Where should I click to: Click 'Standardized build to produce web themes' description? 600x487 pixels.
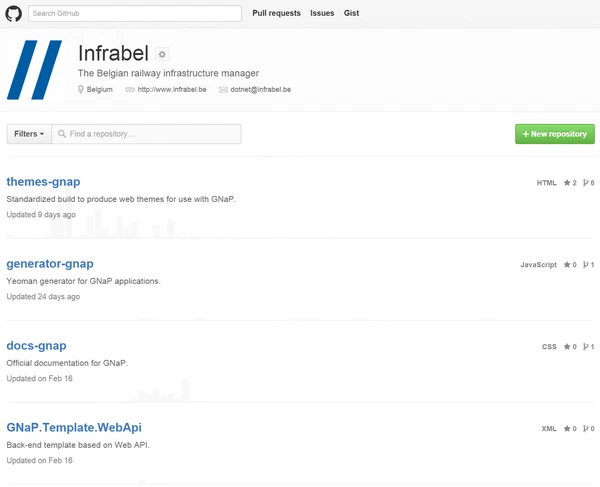pos(121,199)
